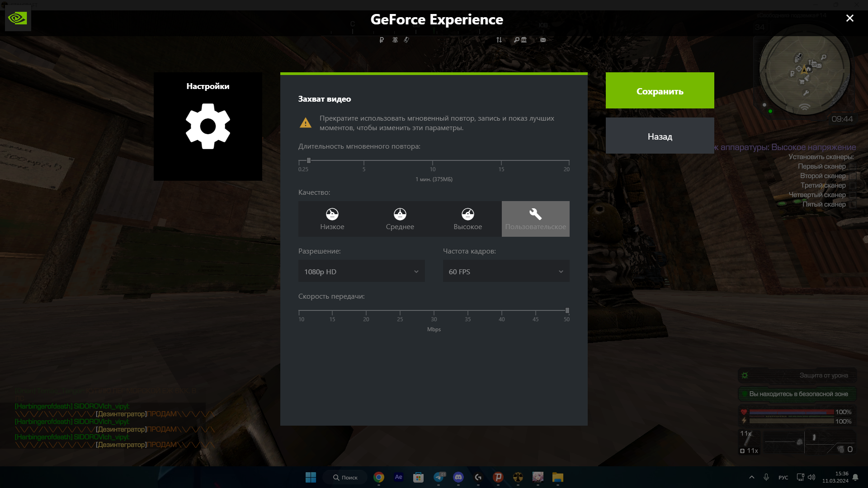Click the Назад button
This screenshot has height=488, width=868.
(x=660, y=136)
